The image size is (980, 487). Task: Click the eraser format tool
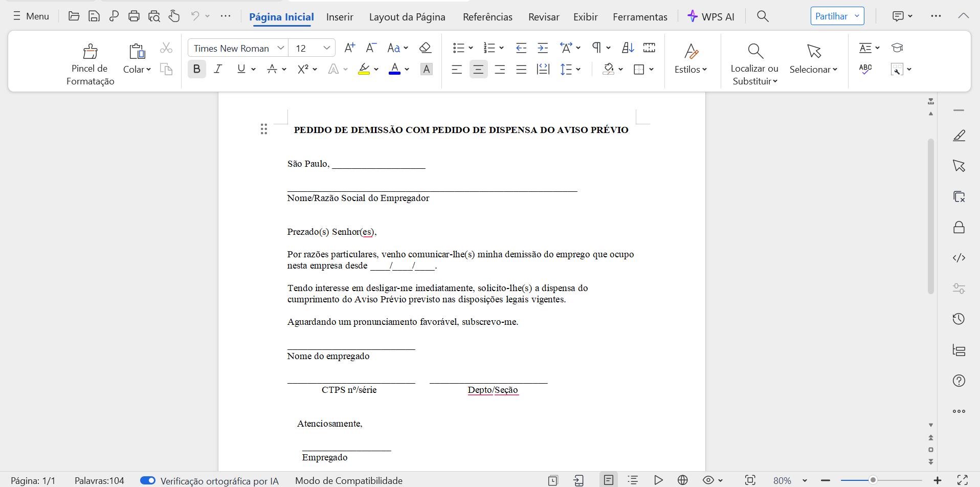coord(425,47)
